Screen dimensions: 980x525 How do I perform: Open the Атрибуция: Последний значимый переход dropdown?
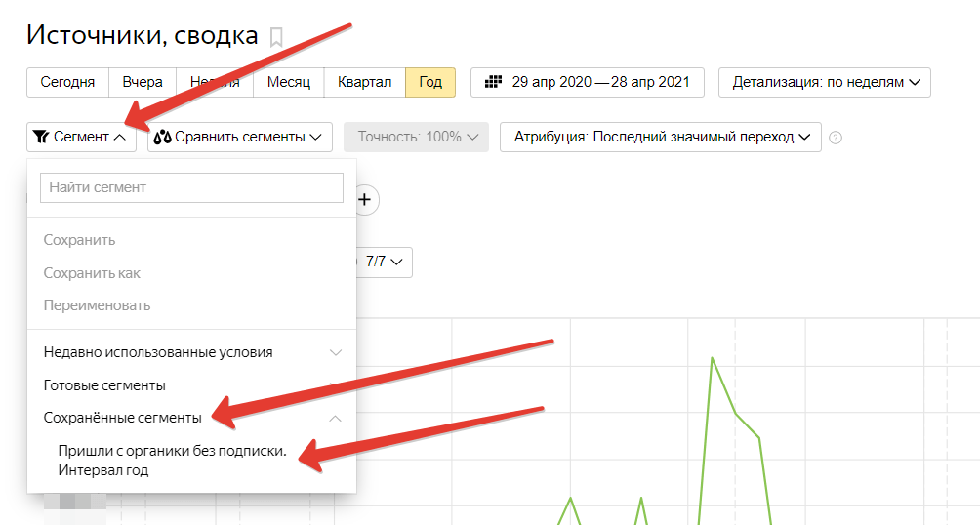coord(661,137)
